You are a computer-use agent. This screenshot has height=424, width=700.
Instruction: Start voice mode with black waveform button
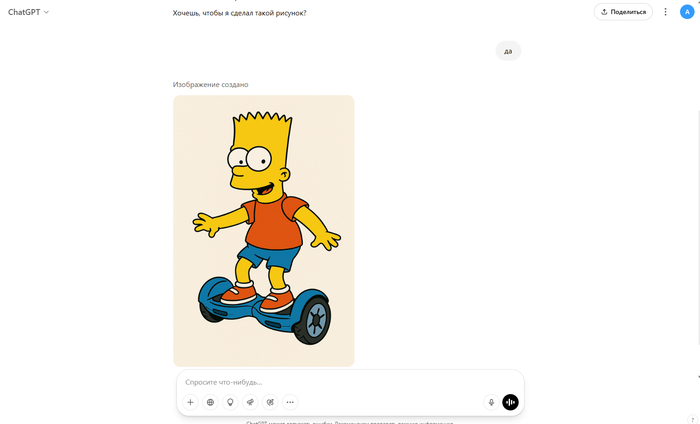510,402
